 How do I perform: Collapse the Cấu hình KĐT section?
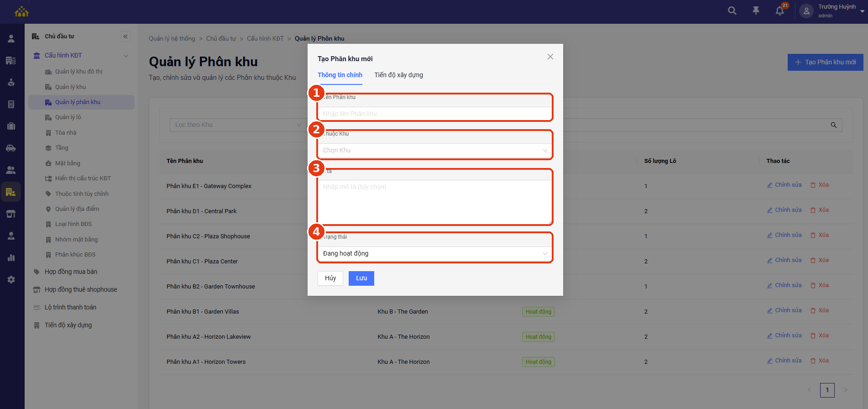pos(126,56)
